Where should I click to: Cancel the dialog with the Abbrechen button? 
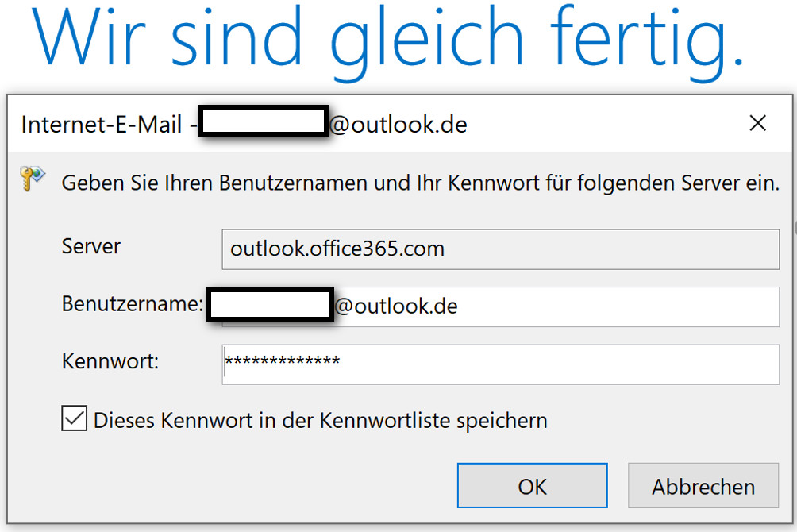703,486
